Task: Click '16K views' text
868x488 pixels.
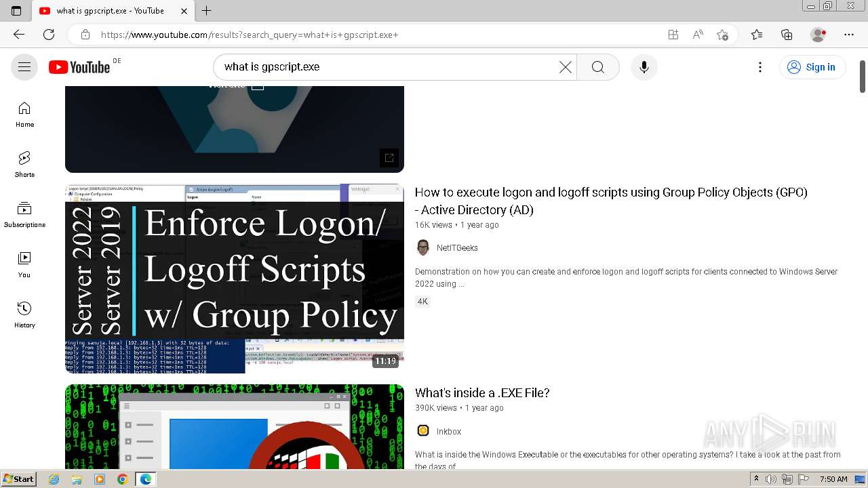Action: pyautogui.click(x=433, y=225)
